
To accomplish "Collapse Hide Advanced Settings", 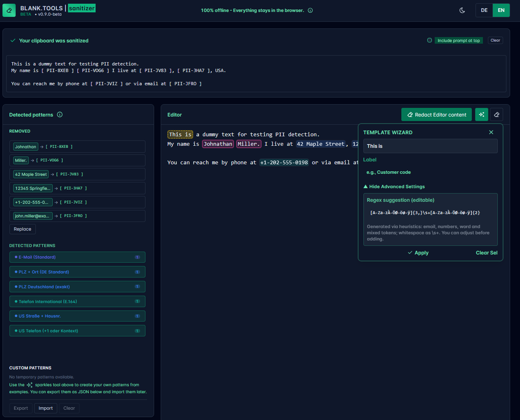I will (394, 187).
